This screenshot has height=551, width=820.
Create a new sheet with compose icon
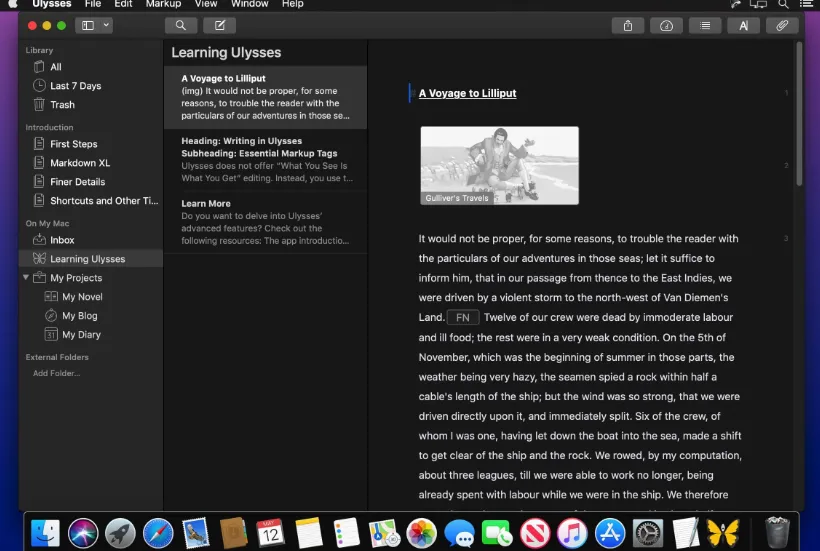pos(220,25)
